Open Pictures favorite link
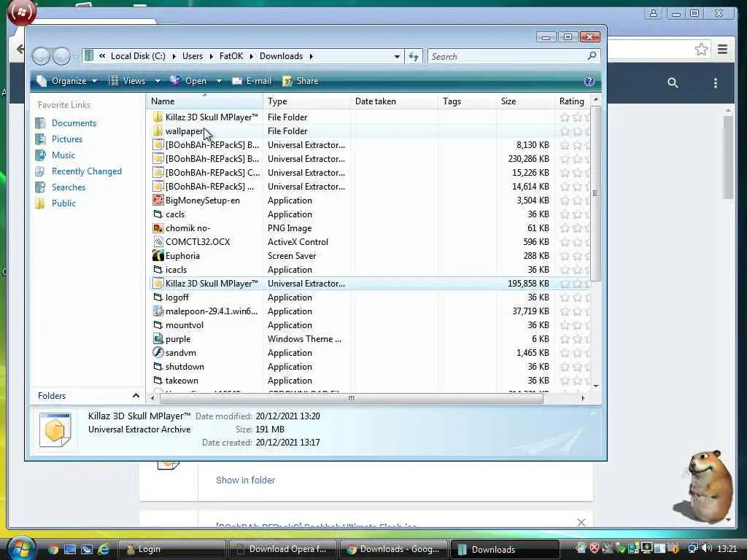747x560 pixels. [x=66, y=139]
